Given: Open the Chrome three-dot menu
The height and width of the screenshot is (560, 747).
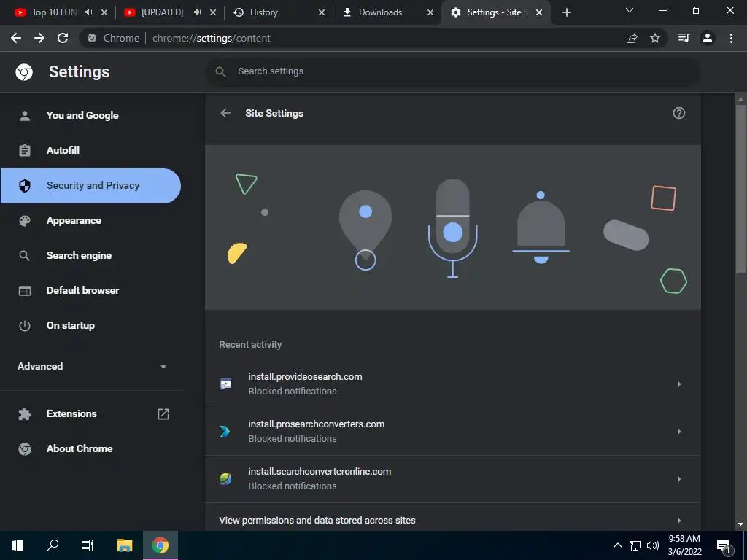Looking at the screenshot, I should coord(731,38).
